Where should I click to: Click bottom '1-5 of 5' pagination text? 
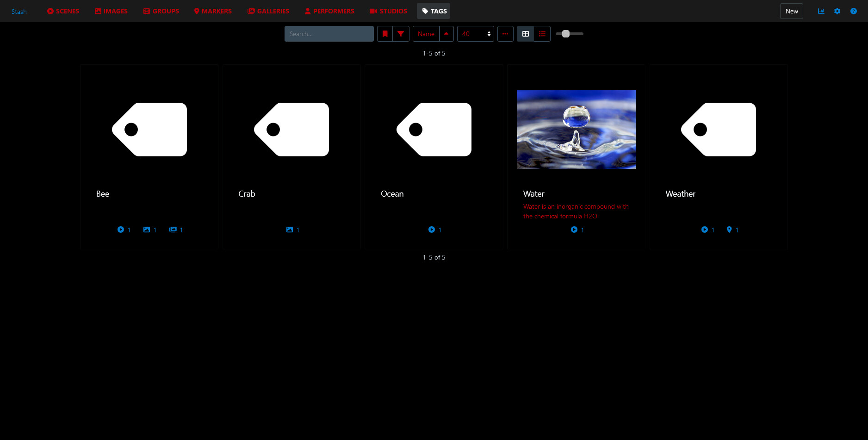[434, 257]
